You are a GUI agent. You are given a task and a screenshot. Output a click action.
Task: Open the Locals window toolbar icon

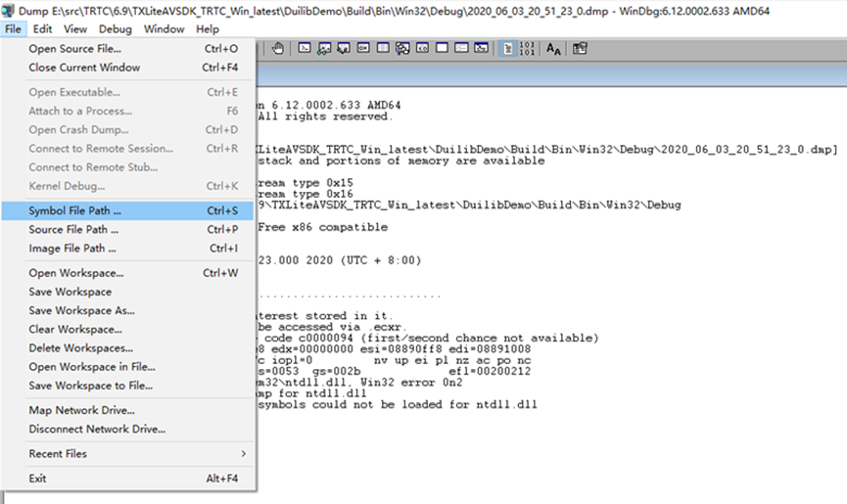(344, 49)
